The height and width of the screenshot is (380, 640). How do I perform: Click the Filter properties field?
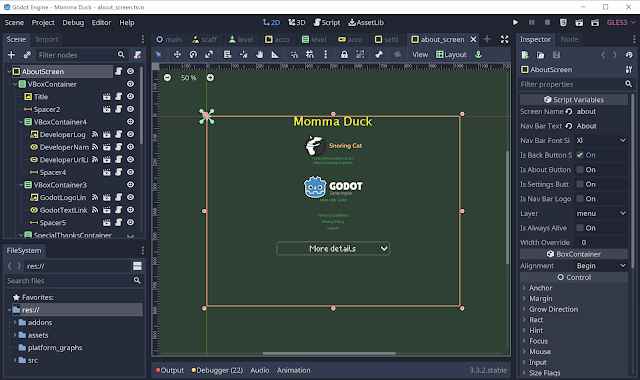[x=576, y=84]
